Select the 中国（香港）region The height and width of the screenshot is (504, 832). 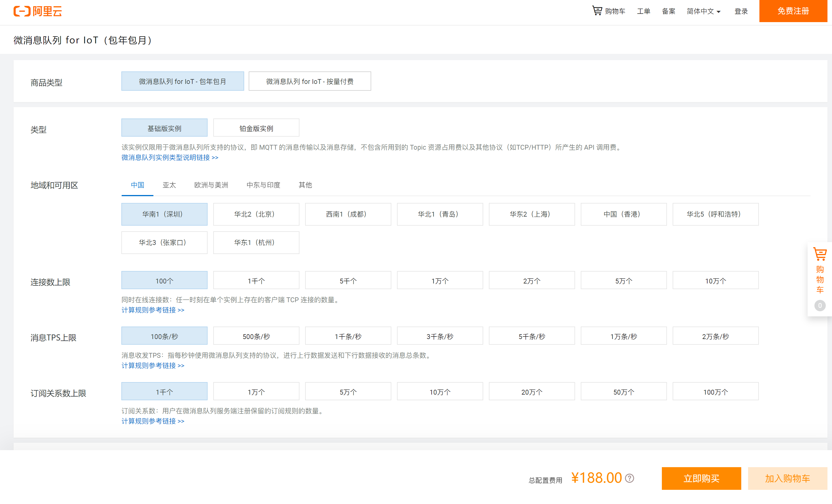pyautogui.click(x=623, y=214)
